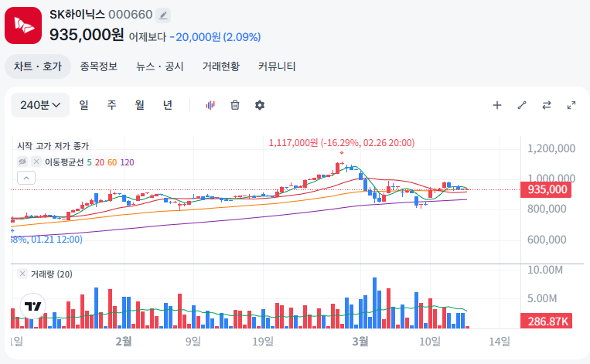Click the trash can delete icon

[235, 105]
